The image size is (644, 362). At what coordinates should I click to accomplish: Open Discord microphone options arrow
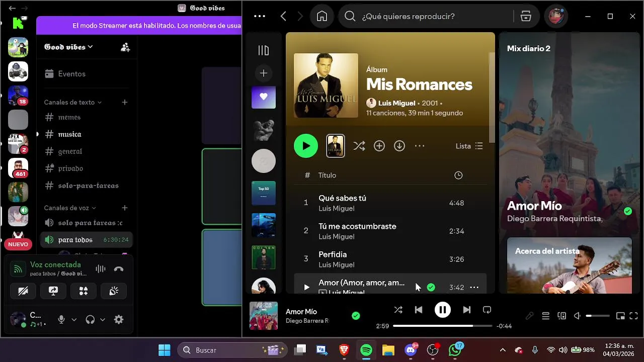point(74,319)
